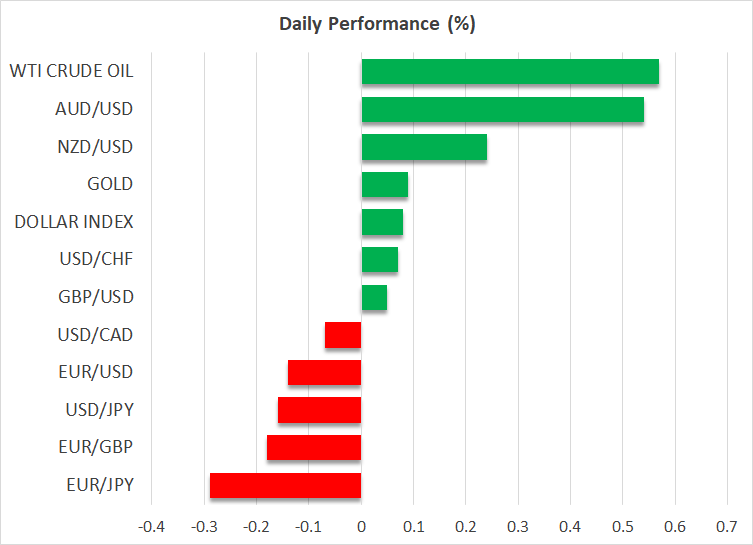Click the red USD/CAD bar
753x545 pixels.
coord(343,335)
